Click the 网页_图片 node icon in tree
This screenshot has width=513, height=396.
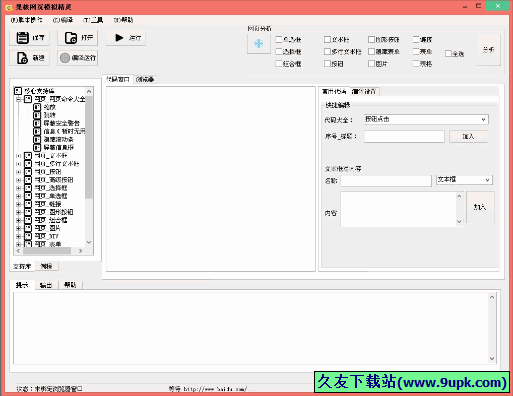[x=28, y=228]
